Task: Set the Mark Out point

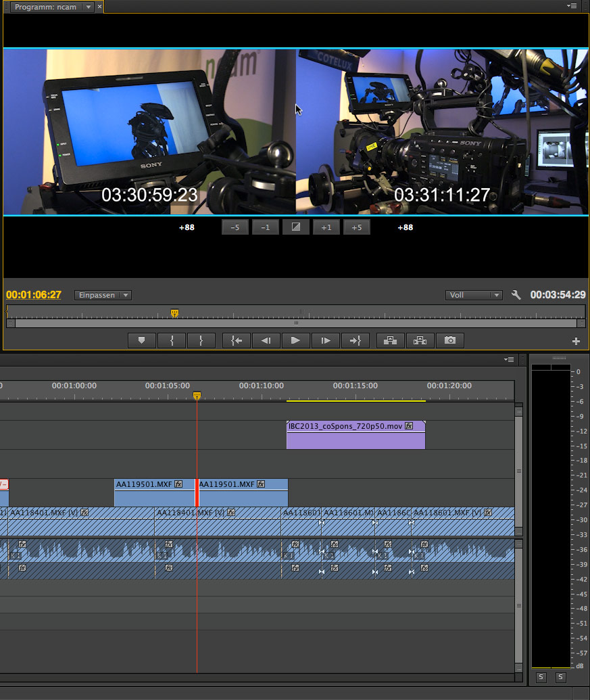Action: point(201,340)
